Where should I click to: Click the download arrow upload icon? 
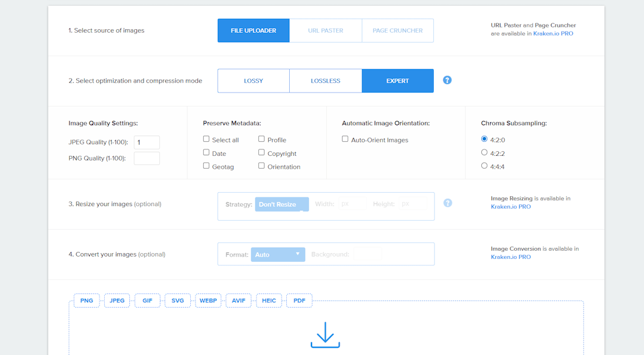326,335
